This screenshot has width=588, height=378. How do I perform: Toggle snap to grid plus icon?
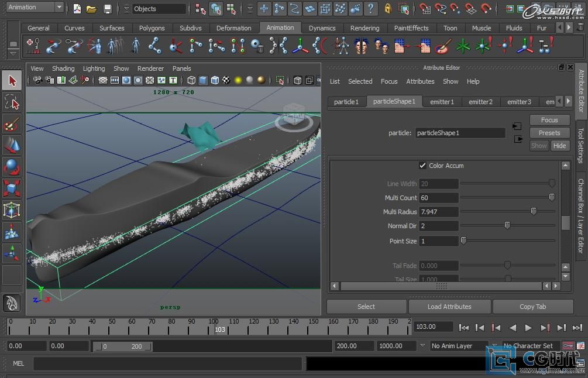(264, 8)
